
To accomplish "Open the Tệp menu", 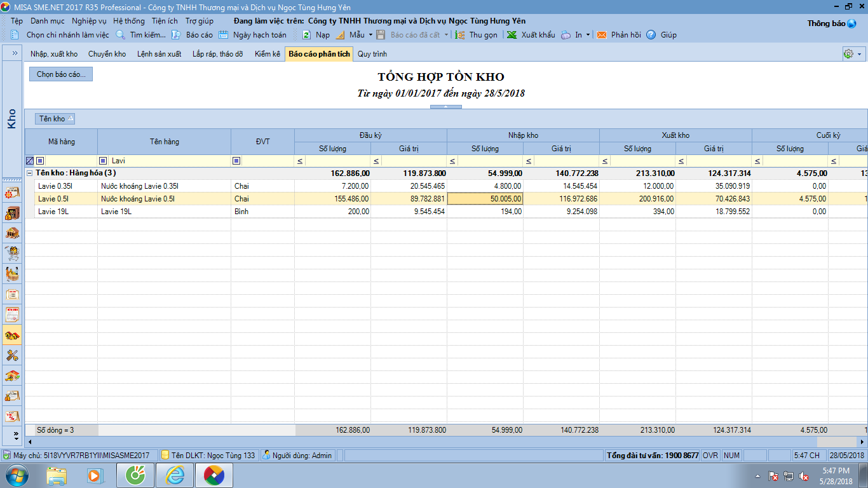I will 17,21.
